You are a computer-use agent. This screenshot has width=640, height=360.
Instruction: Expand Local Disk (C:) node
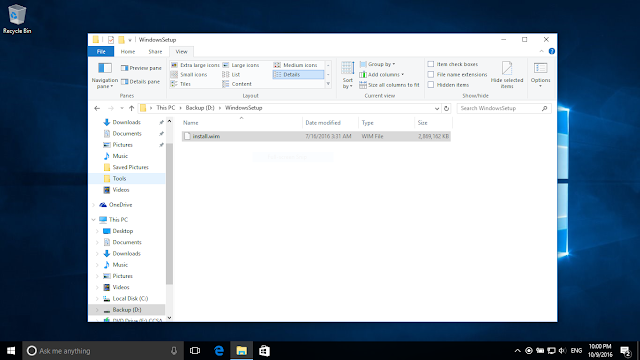coord(97,299)
